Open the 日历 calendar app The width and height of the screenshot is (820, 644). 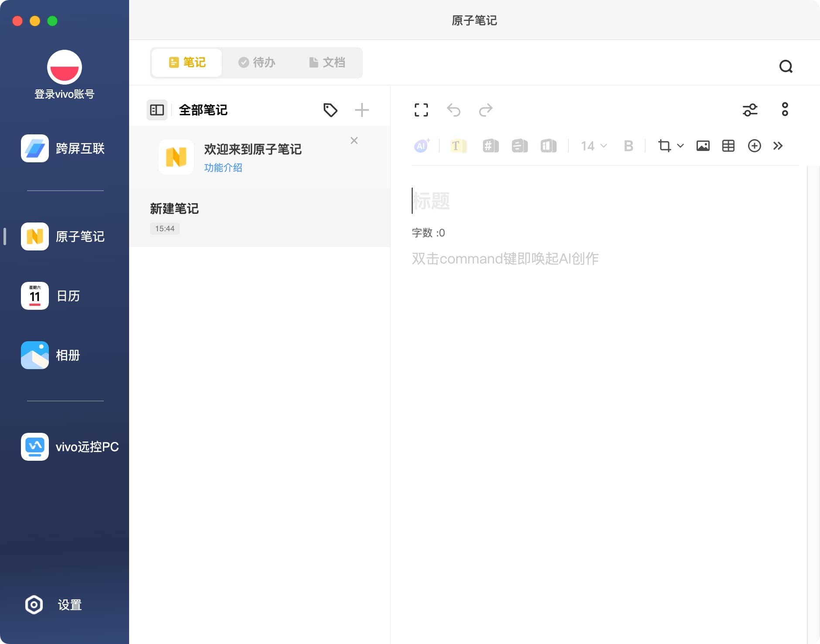[51, 296]
